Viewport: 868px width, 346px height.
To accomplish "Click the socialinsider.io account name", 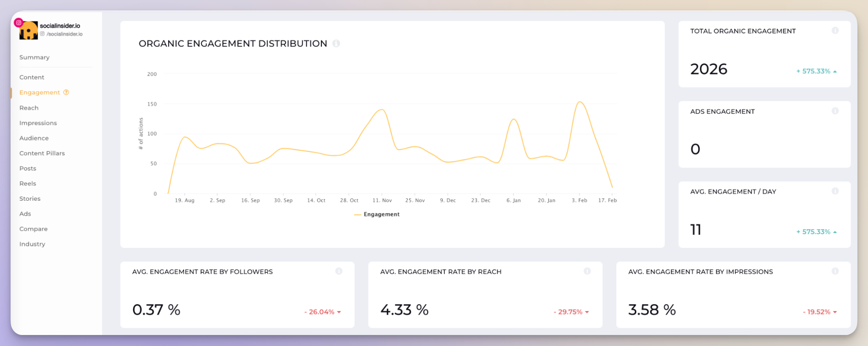I will click(x=60, y=26).
